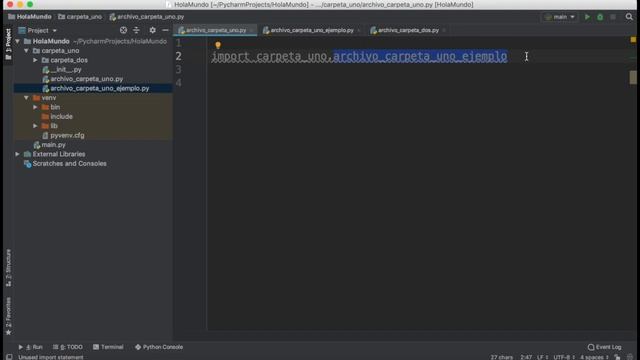Viewport: 640px width, 360px height.
Task: Open Search Everywhere magnifier icon
Action: (x=629, y=17)
